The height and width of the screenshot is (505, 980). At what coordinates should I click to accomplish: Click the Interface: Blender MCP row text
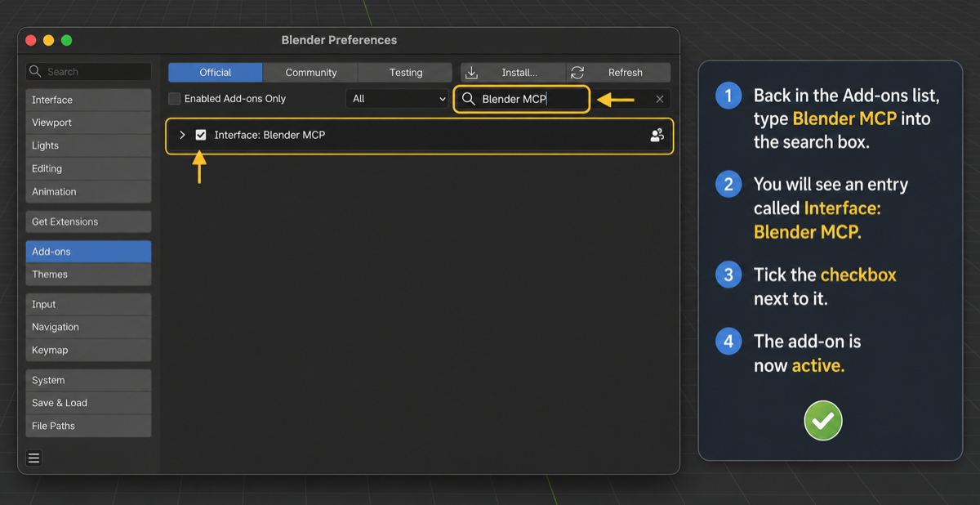click(x=269, y=135)
